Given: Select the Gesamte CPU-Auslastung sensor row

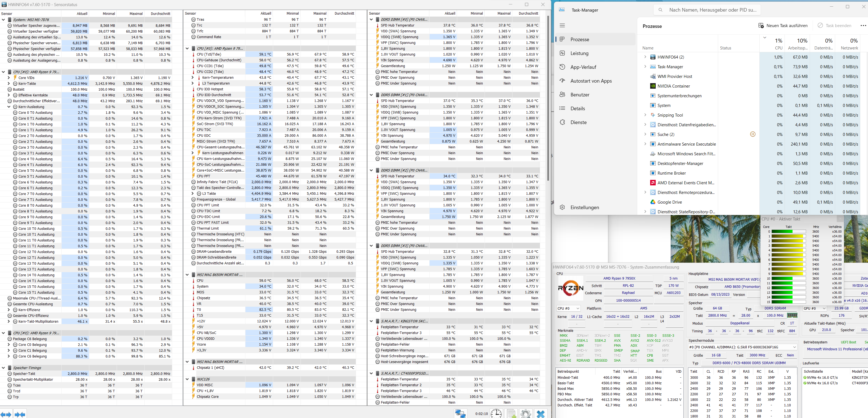Looking at the screenshot, I should pyautogui.click(x=89, y=304).
